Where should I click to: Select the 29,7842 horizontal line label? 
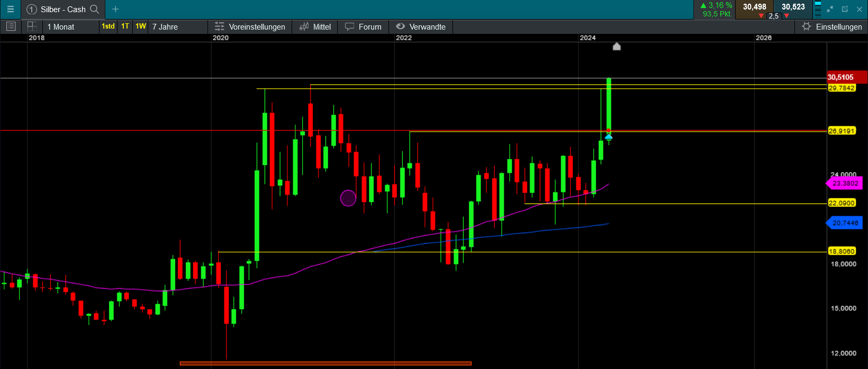click(842, 88)
